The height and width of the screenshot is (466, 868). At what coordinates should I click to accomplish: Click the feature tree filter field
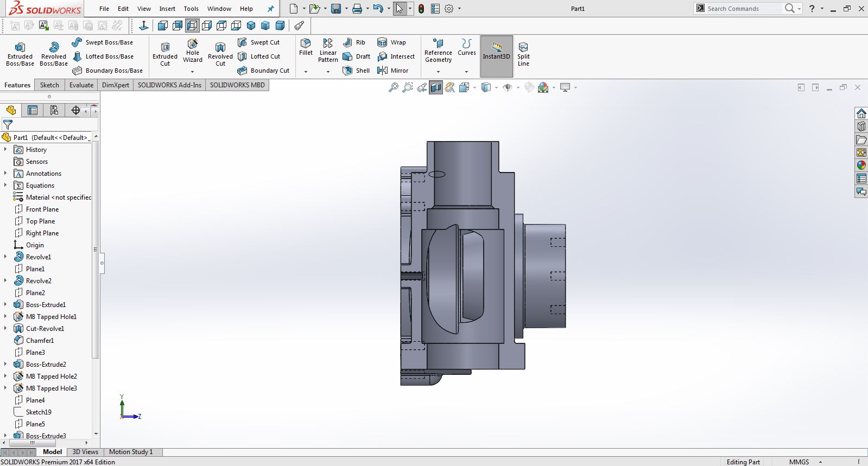(x=49, y=125)
